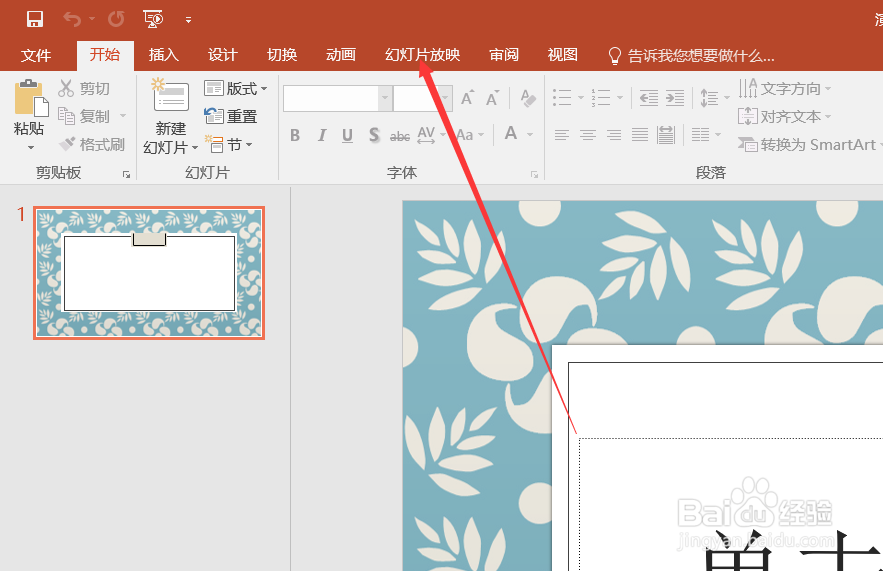Click the Undo arrow icon
Viewport: 883px width, 571px height.
click(x=72, y=19)
